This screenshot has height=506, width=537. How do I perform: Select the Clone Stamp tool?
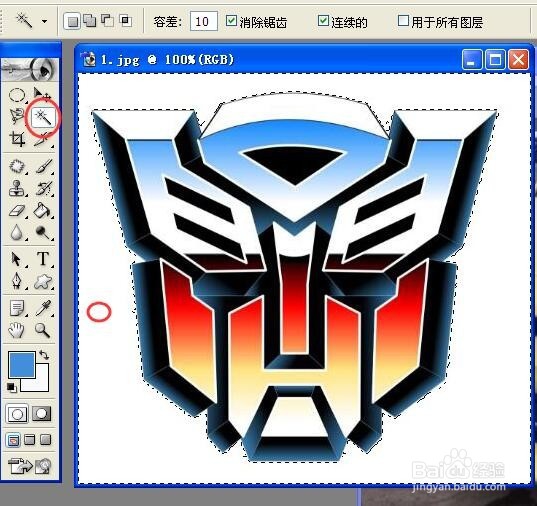coord(16,188)
